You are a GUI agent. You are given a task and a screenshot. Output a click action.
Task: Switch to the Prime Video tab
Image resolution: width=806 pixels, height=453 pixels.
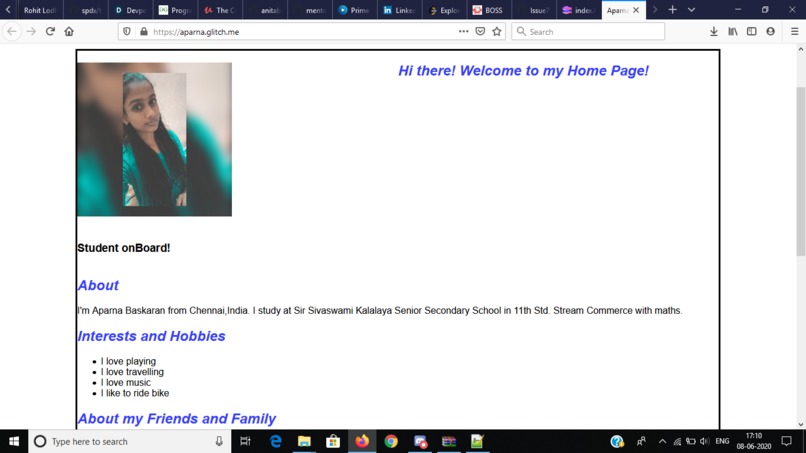(355, 10)
